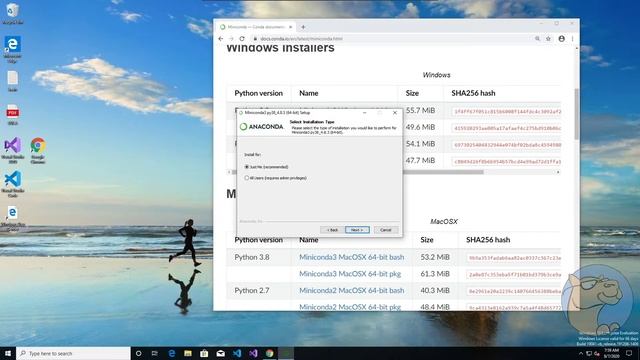The height and width of the screenshot is (360, 640).
Task: Open Chrome zoom magnifier icon
Action: point(538,39)
